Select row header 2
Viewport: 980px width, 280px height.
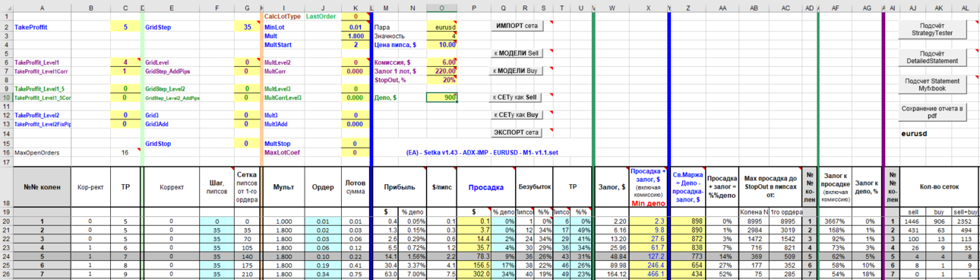6,27
